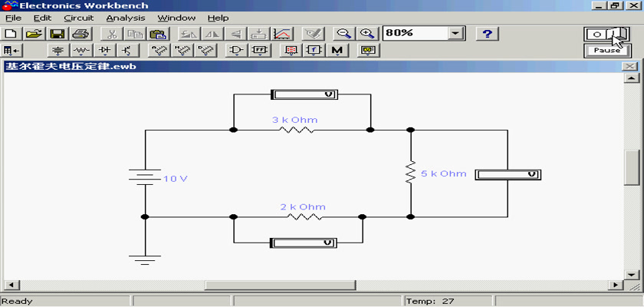644x307 pixels.
Task: Toggle the simulation power switch
Action: (607, 34)
